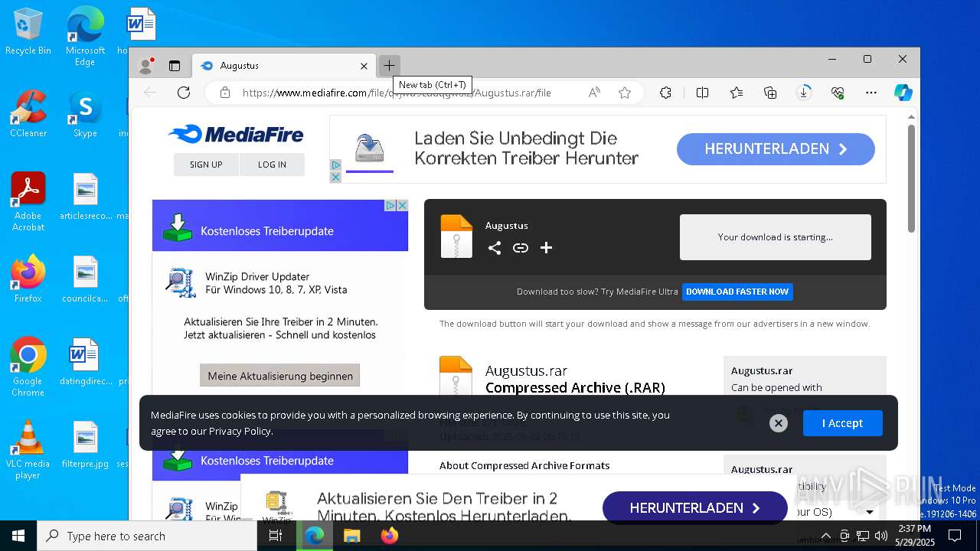Show hidden tray icons chevron
This screenshot has width=980, height=551.
tap(825, 536)
